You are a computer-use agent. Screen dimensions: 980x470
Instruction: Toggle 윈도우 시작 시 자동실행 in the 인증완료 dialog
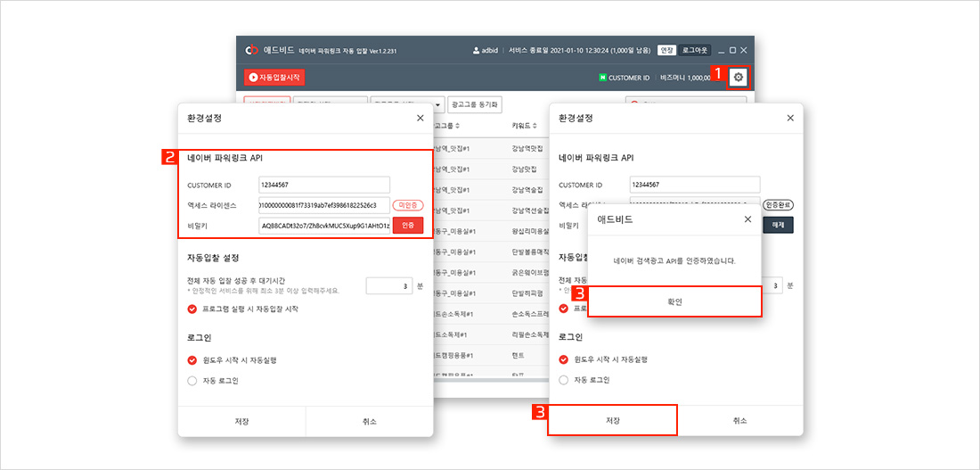pos(563,359)
